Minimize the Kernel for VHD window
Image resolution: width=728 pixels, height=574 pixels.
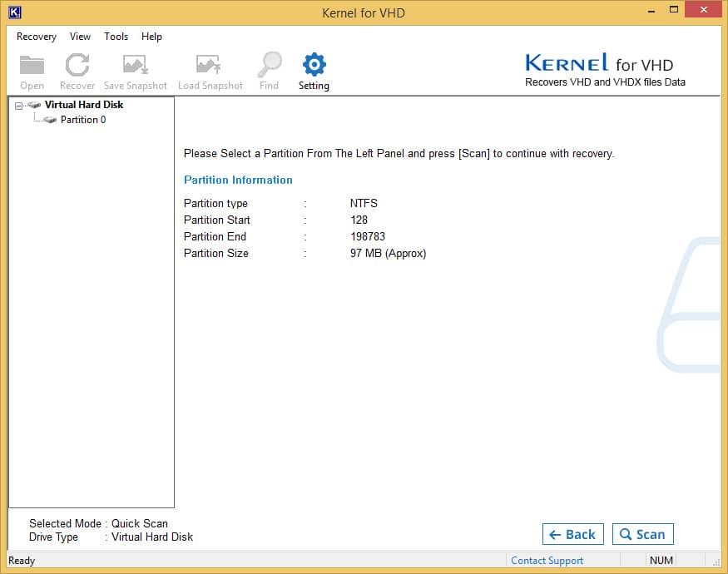[651, 10]
